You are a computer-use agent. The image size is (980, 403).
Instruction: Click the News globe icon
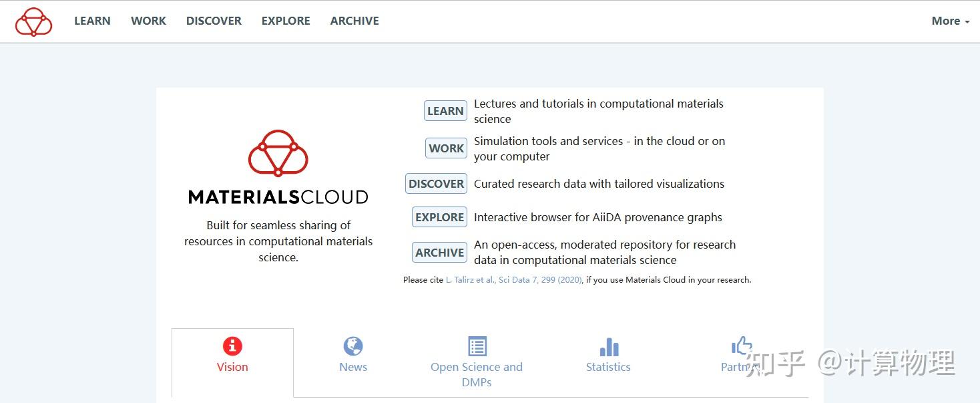coord(353,346)
